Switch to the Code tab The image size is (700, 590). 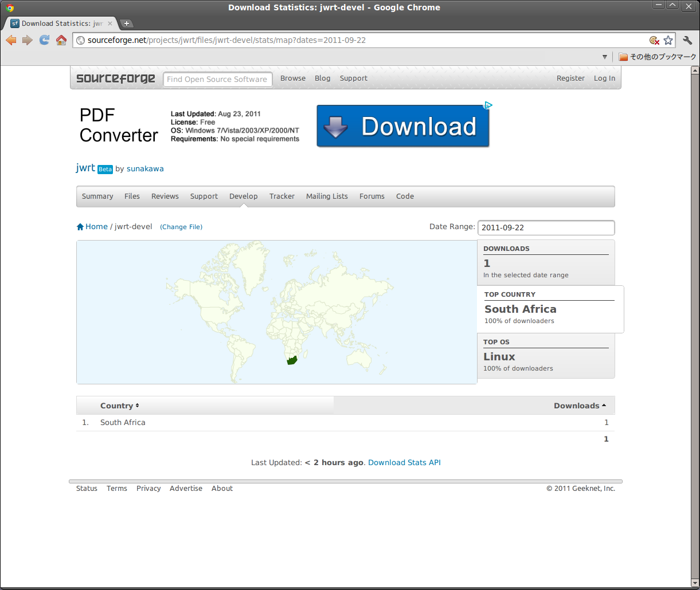(405, 196)
